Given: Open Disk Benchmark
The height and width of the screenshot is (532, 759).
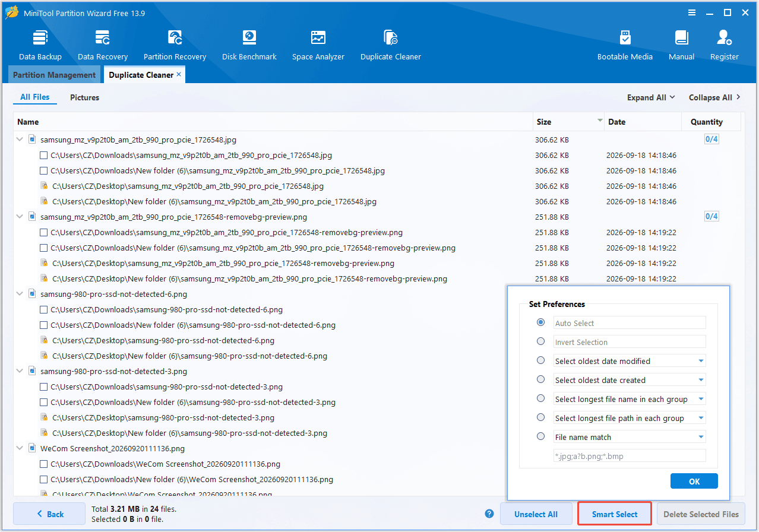Looking at the screenshot, I should point(249,45).
